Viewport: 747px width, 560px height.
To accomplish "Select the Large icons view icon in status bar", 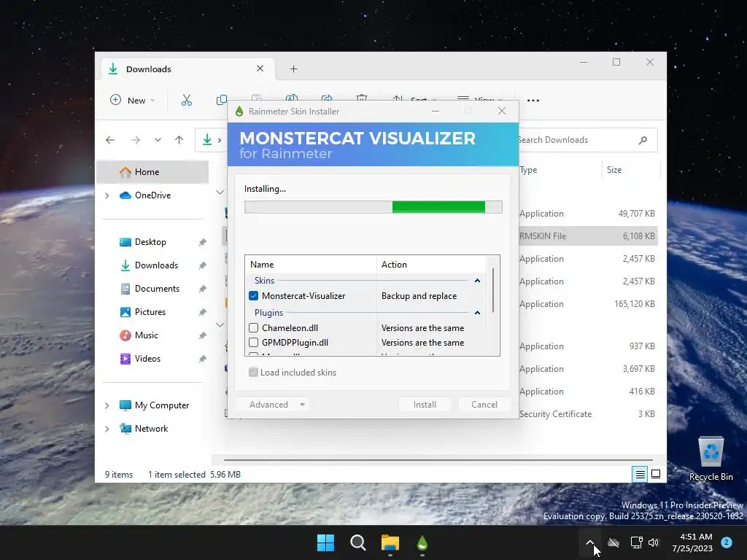I will (656, 474).
